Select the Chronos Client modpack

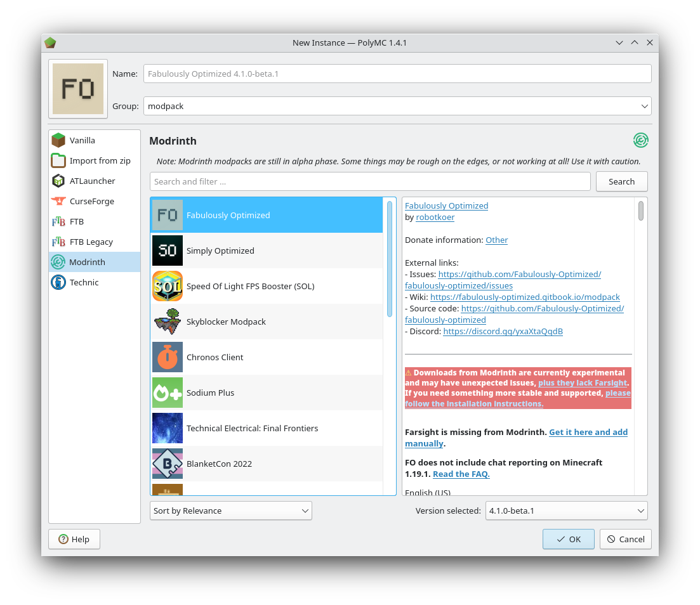(x=215, y=357)
